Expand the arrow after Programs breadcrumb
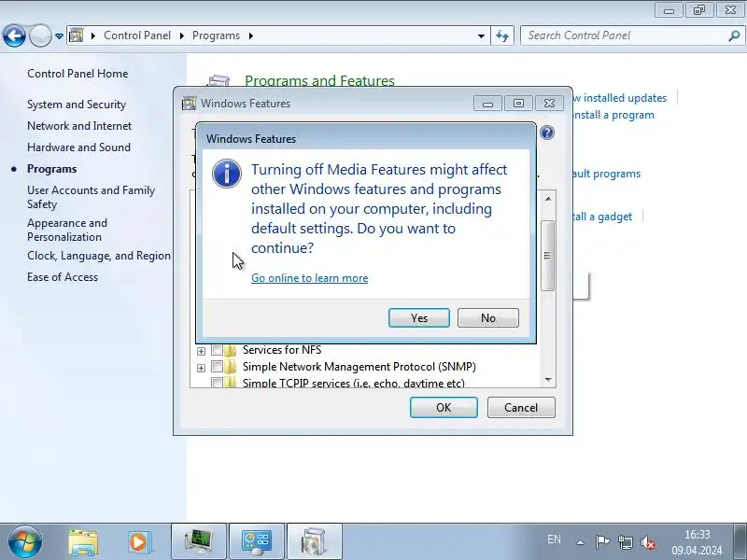 [x=250, y=35]
